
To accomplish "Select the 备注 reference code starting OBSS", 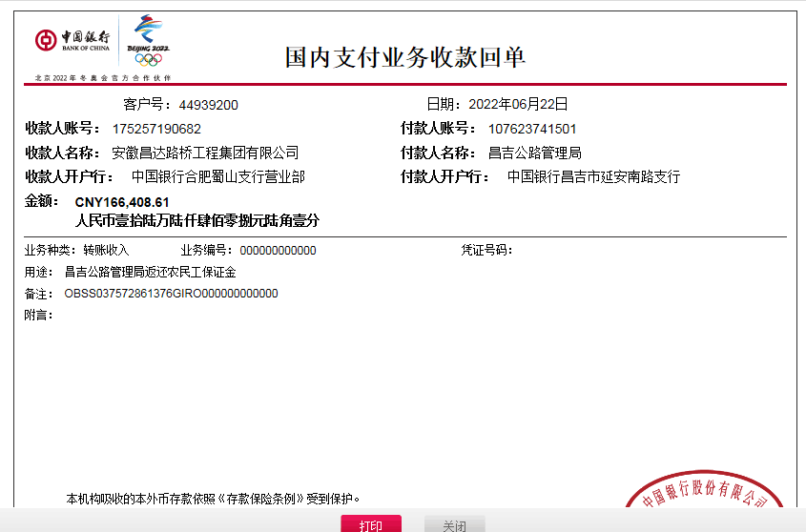I will pos(171,294).
